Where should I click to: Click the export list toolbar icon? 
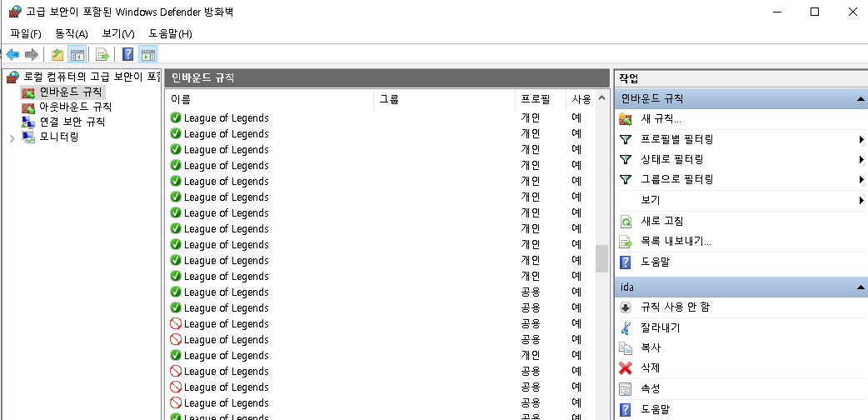point(102,54)
